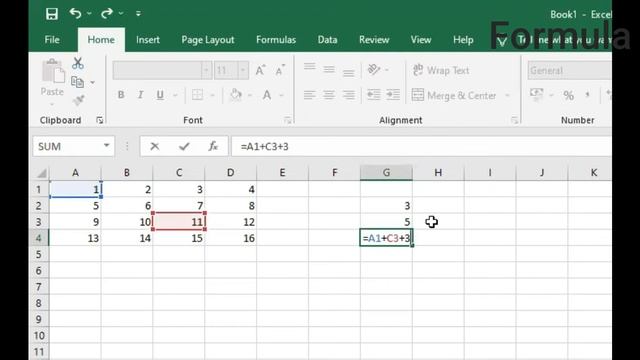The image size is (640, 360).
Task: Open the General number format dropdown
Action: (569, 71)
